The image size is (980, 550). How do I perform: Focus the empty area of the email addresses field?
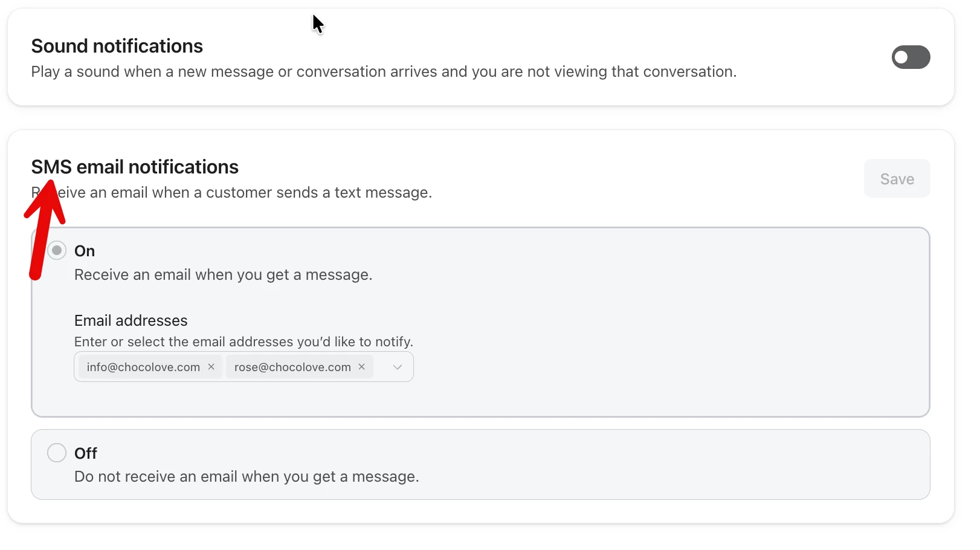[381, 367]
